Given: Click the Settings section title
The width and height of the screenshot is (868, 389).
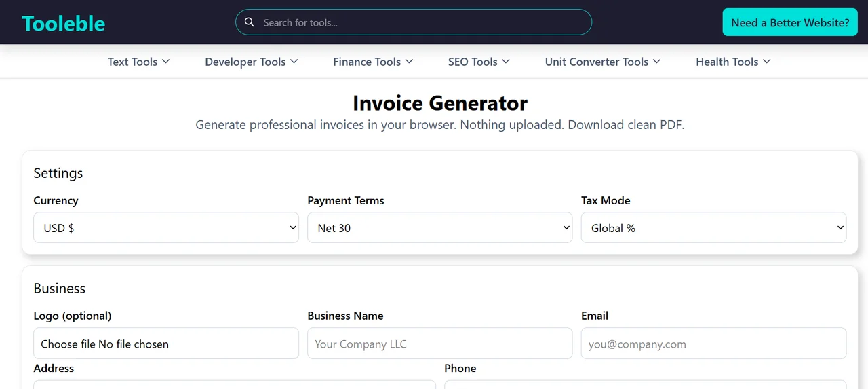Looking at the screenshot, I should (58, 173).
